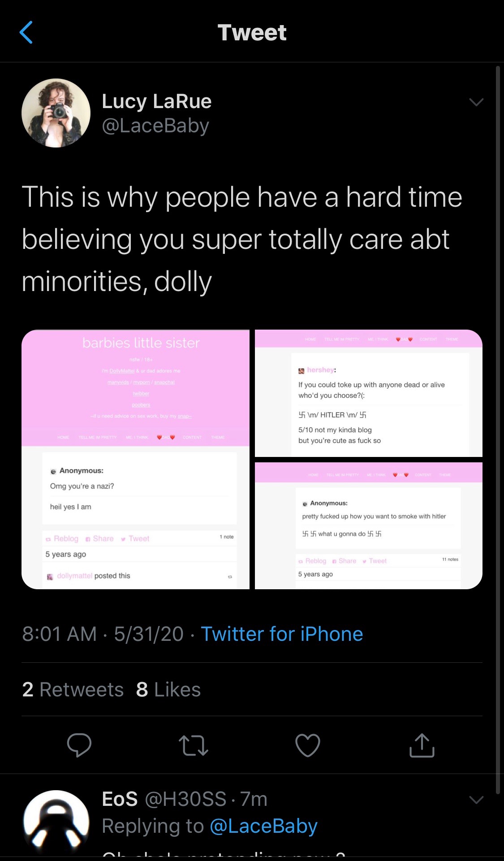
Task: View the 2 Retweets list
Action: tap(73, 690)
